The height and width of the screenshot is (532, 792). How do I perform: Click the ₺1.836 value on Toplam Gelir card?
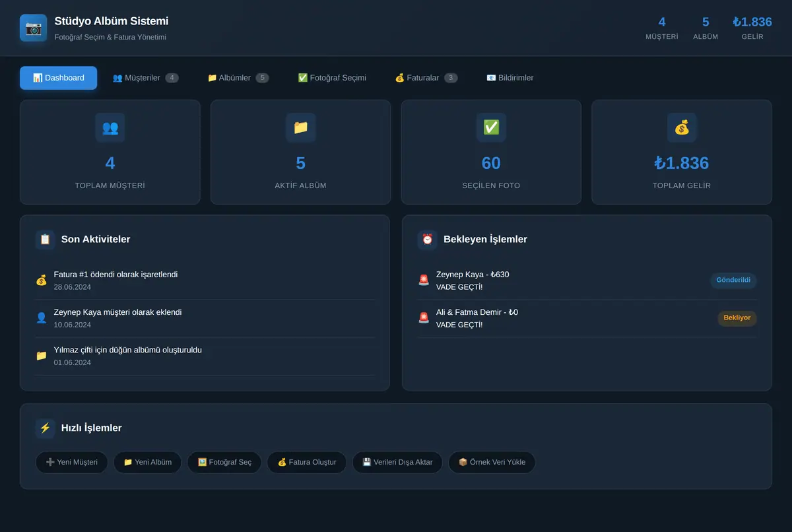pos(682,163)
